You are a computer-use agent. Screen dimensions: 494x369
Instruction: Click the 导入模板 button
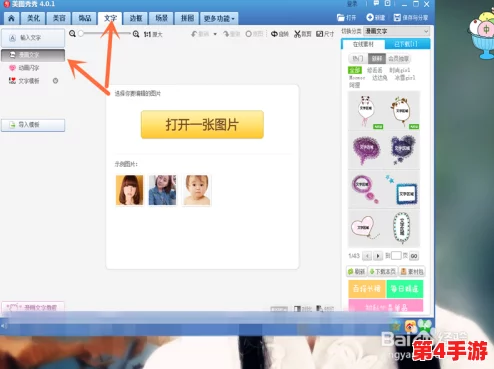33,125
